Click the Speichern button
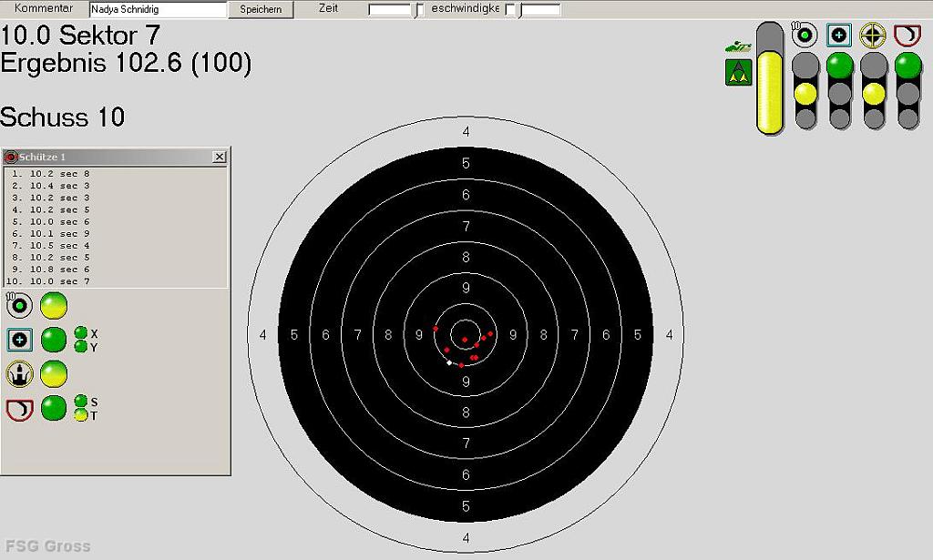The width and height of the screenshot is (933, 560). coord(261,9)
